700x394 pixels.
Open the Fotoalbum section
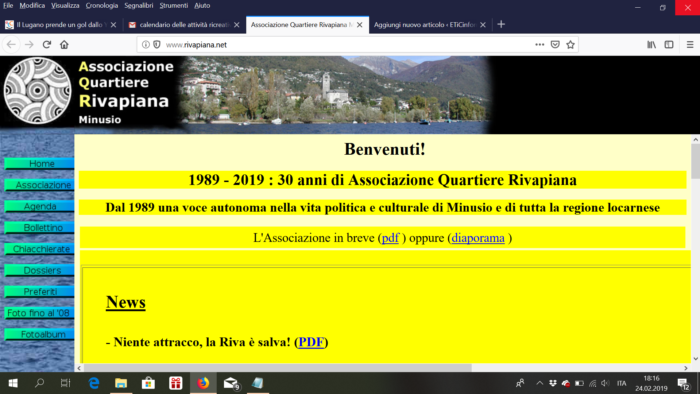39,334
